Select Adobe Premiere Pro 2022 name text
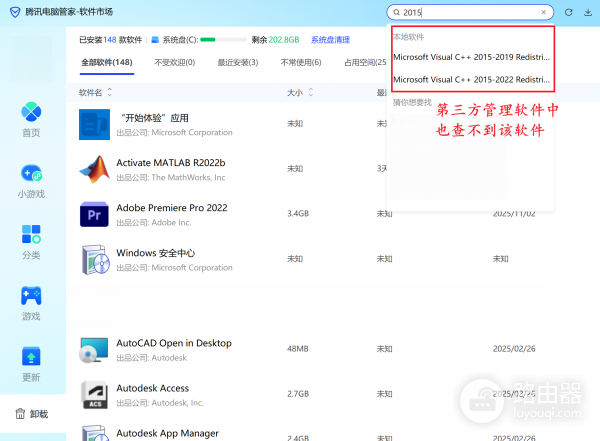This screenshot has width=600, height=441. (172, 208)
